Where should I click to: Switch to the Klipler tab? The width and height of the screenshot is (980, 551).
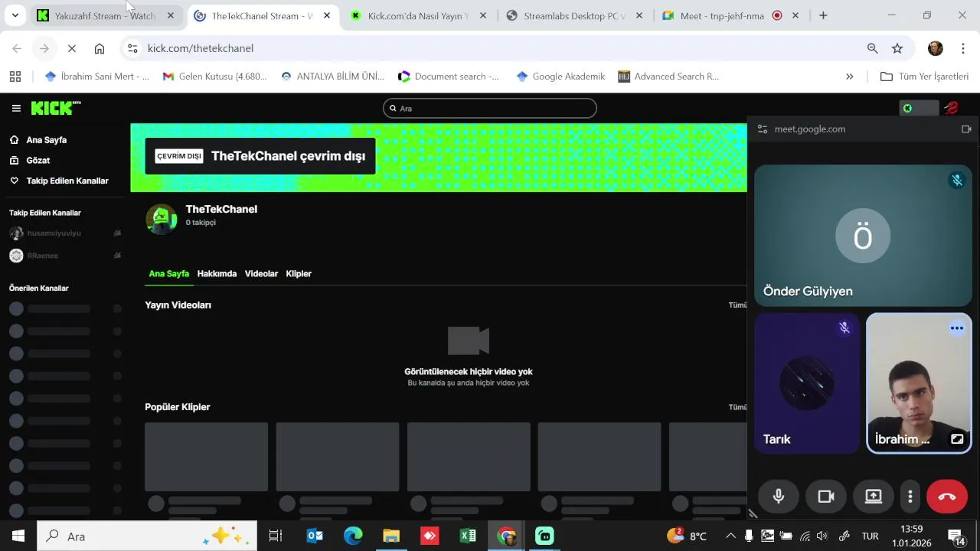299,274
